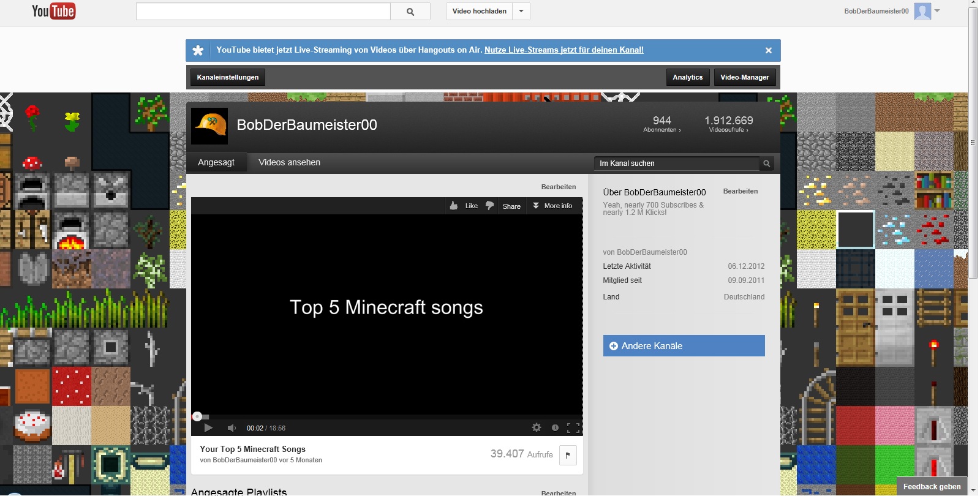Open the Live-Streams link in the banner
Screen dimensions: 980x496
[x=563, y=50]
